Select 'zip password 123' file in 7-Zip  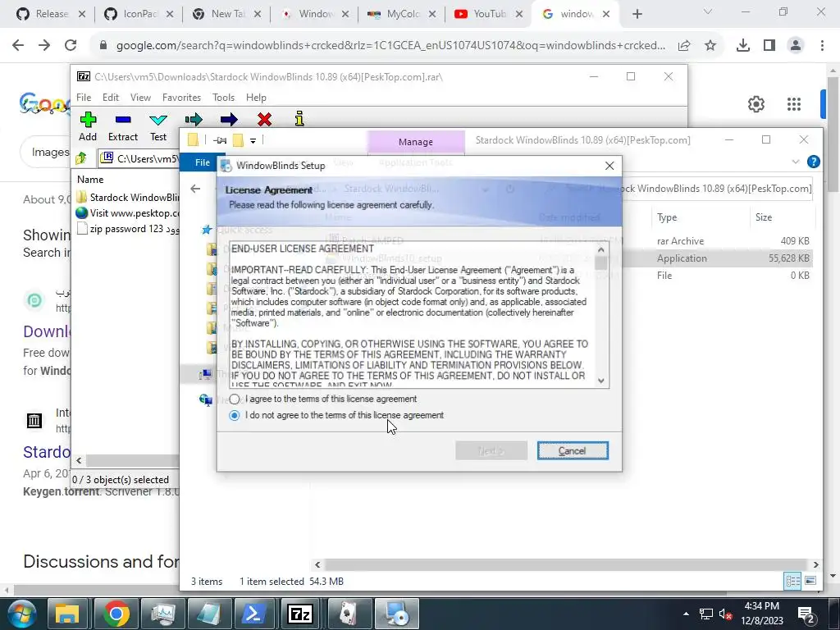point(127,229)
